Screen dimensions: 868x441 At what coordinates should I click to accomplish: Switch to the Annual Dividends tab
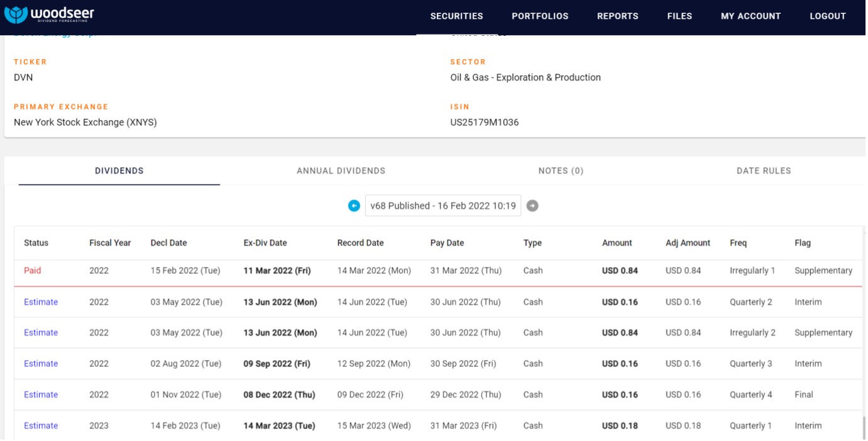tap(341, 171)
